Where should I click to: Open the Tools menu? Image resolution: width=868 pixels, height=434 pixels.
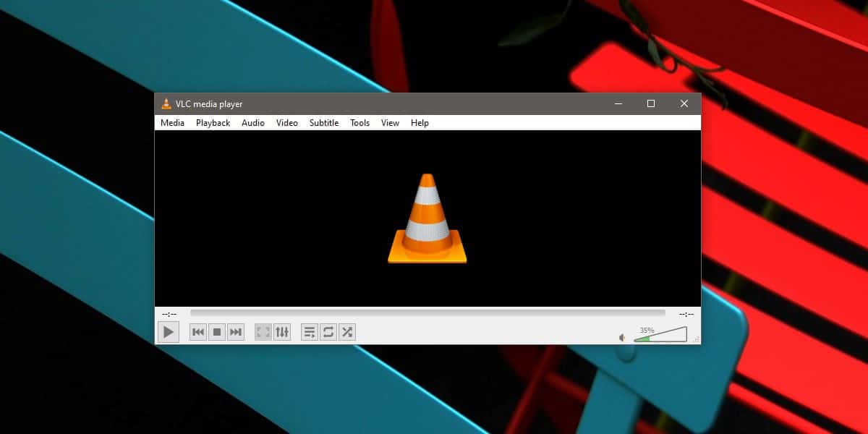pyautogui.click(x=360, y=123)
